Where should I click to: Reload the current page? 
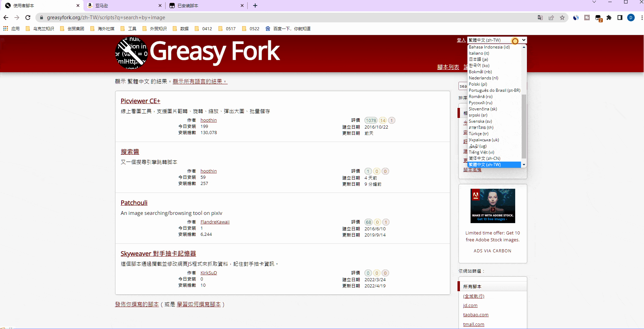(28, 18)
